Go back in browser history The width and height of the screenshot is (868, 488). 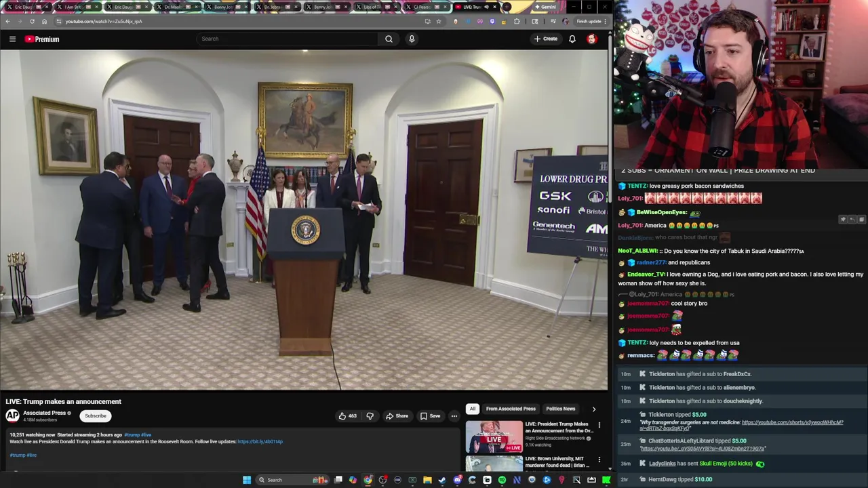pos(7,21)
